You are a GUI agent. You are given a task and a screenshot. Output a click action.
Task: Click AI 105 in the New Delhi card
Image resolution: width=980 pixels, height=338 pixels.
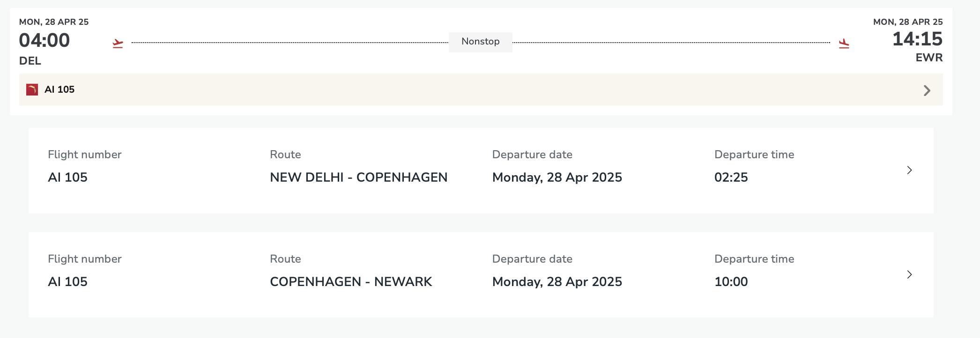click(x=67, y=177)
